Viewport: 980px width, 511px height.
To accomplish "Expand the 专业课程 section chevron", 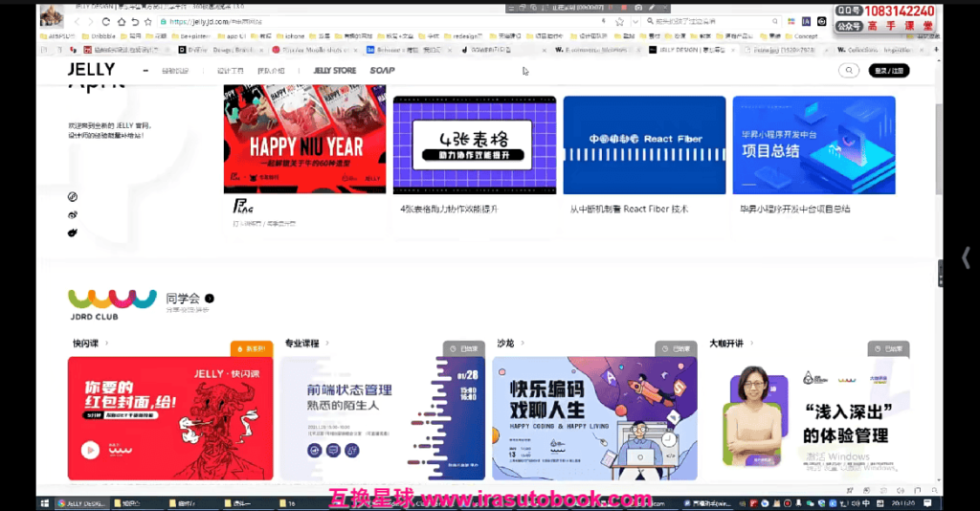I will [327, 343].
